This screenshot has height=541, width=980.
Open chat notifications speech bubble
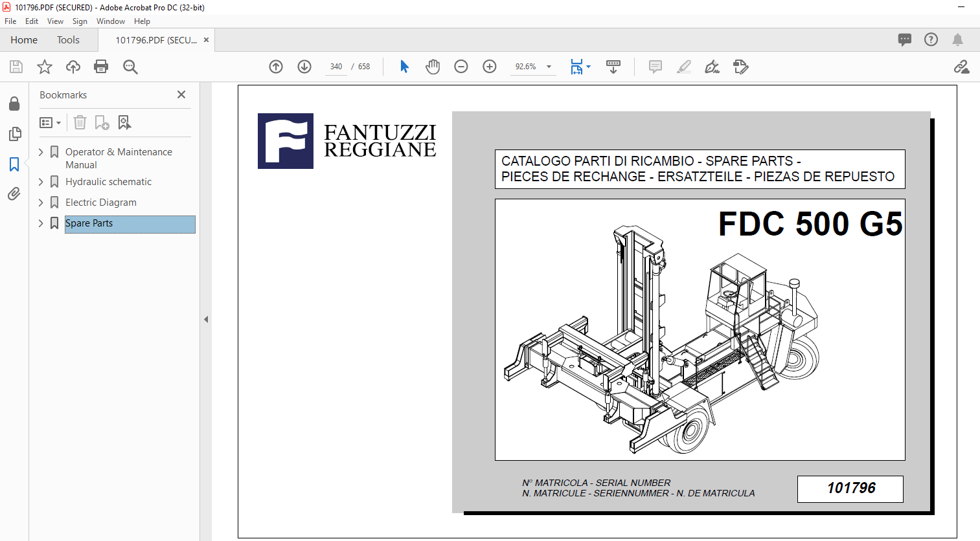point(905,39)
